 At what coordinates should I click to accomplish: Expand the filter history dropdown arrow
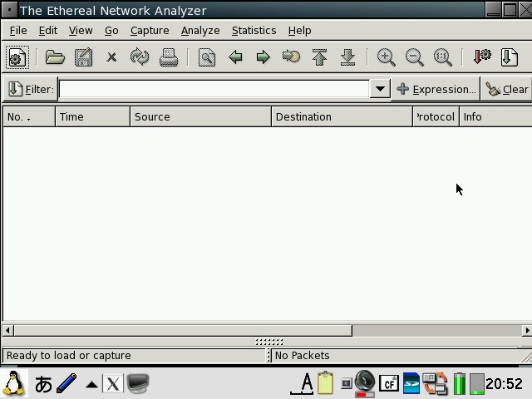[380, 89]
